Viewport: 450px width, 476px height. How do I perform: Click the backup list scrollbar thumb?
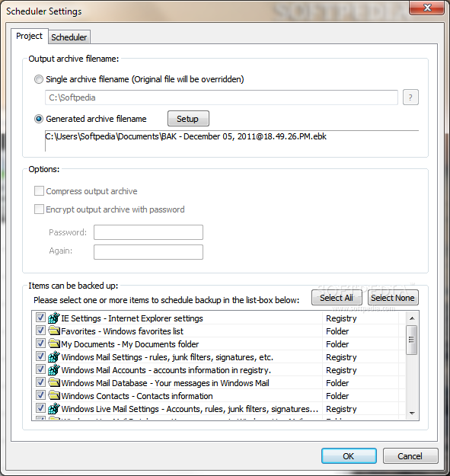coord(412,340)
